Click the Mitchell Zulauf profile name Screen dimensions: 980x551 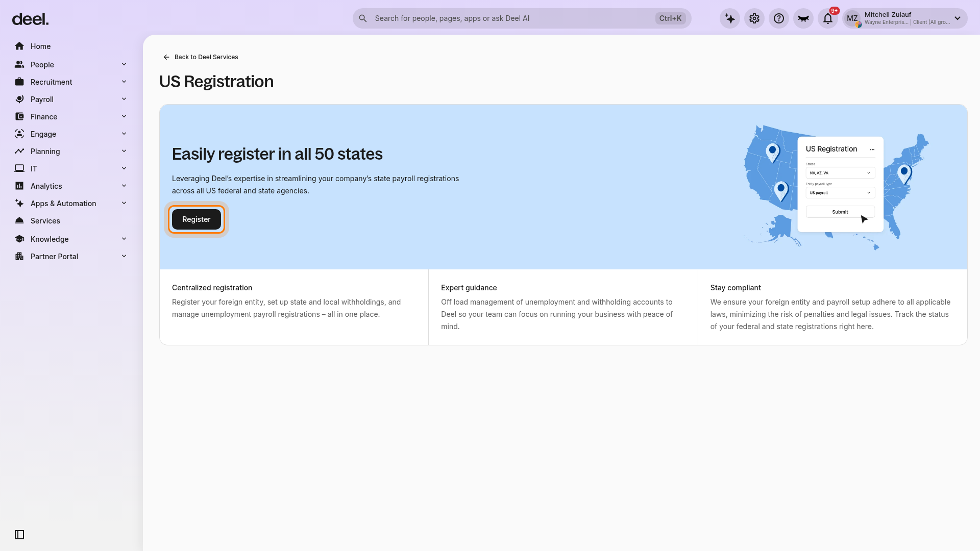[x=888, y=15]
